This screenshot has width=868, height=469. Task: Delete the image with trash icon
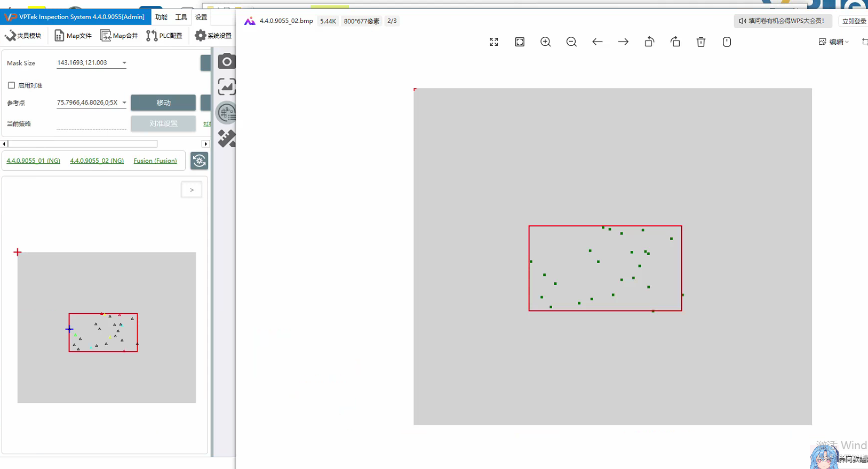click(701, 42)
